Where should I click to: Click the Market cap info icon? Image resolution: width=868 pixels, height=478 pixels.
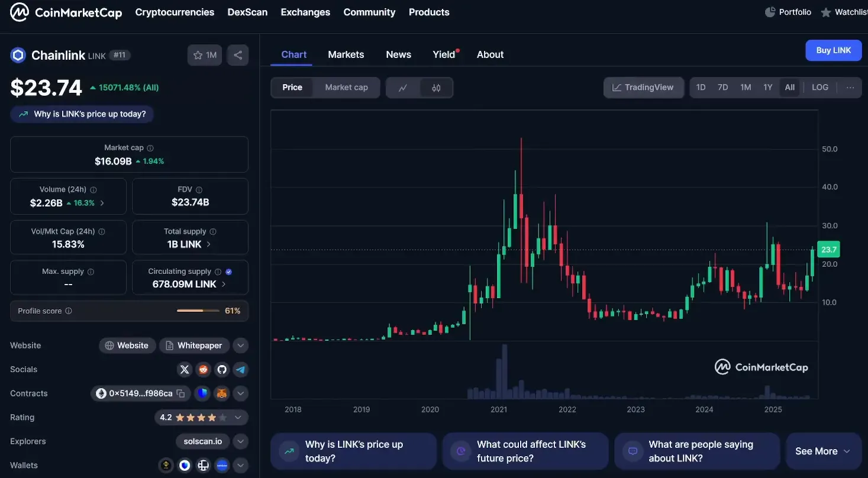click(150, 148)
